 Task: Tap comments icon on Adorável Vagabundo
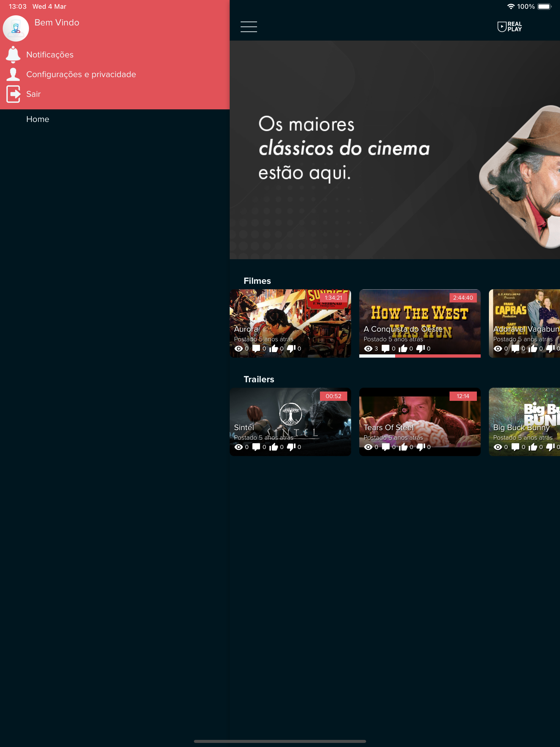tap(515, 349)
